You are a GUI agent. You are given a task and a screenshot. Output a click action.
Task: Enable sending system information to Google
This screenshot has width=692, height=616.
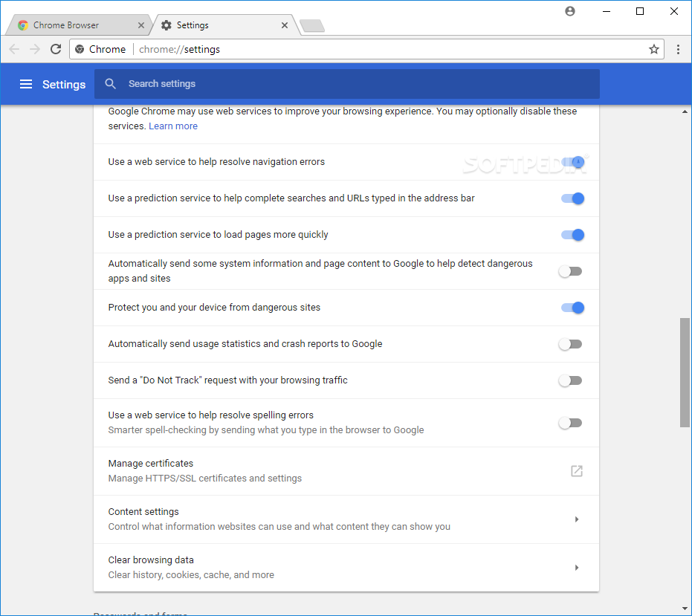(x=570, y=271)
